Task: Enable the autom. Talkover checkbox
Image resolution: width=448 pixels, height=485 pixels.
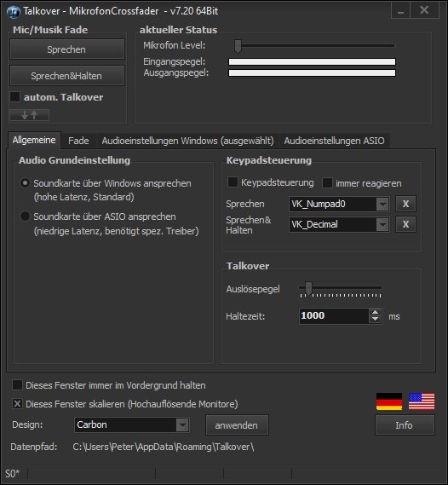Action: [14, 97]
